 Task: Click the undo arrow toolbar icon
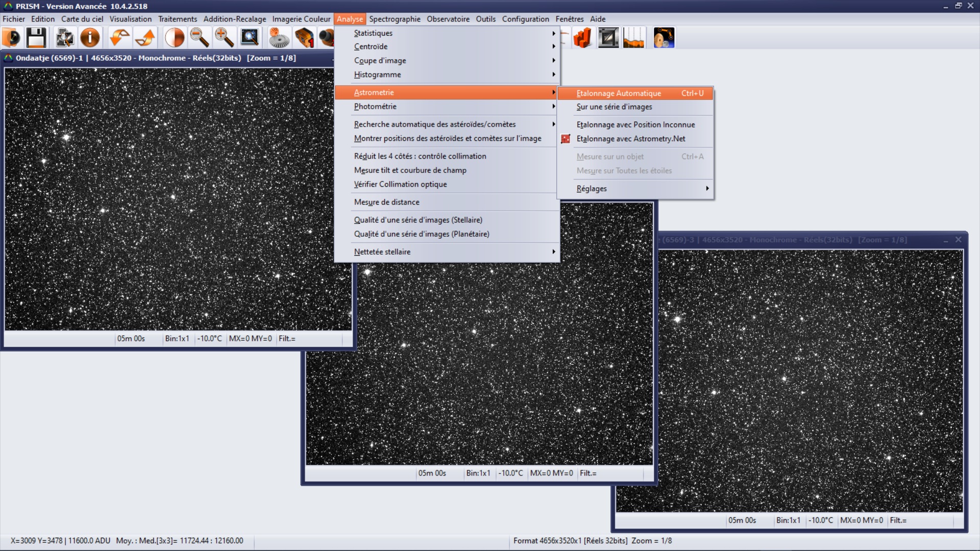click(120, 38)
